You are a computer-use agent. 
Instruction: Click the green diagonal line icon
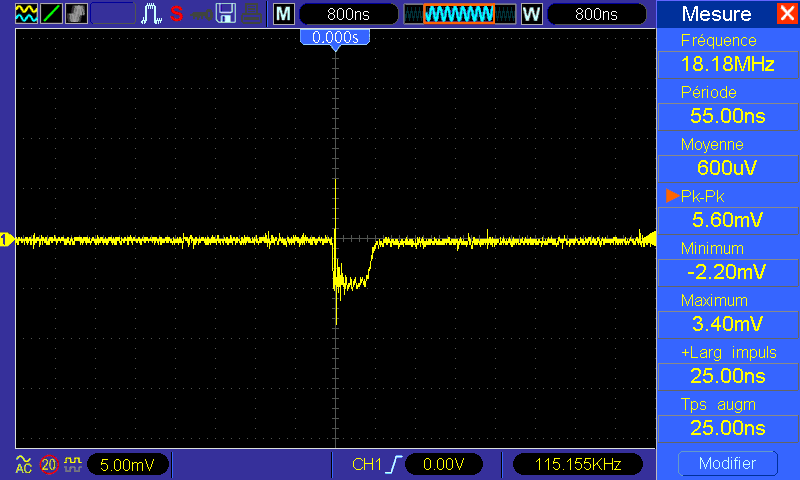[51, 14]
